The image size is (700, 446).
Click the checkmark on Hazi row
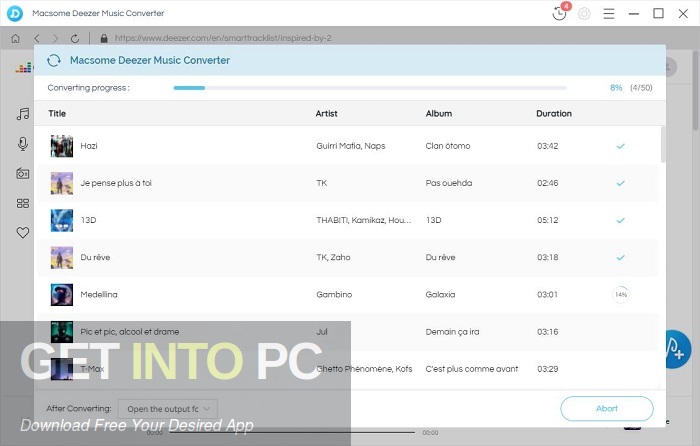click(x=621, y=146)
